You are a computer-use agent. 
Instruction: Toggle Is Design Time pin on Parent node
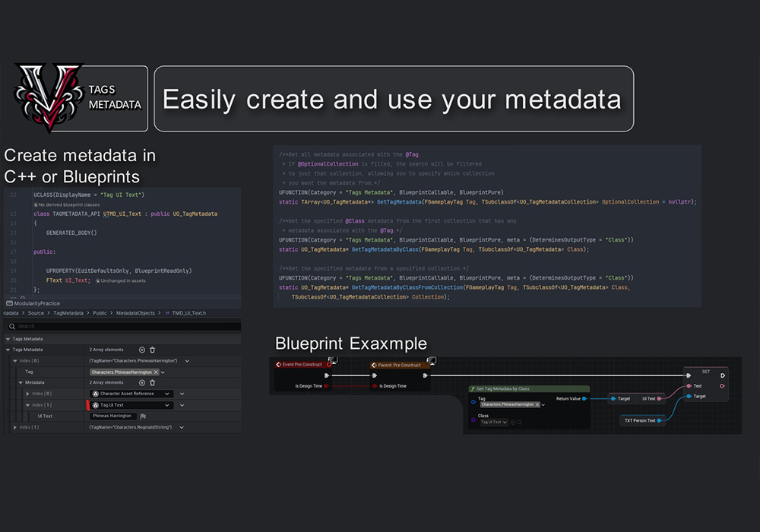click(x=372, y=386)
